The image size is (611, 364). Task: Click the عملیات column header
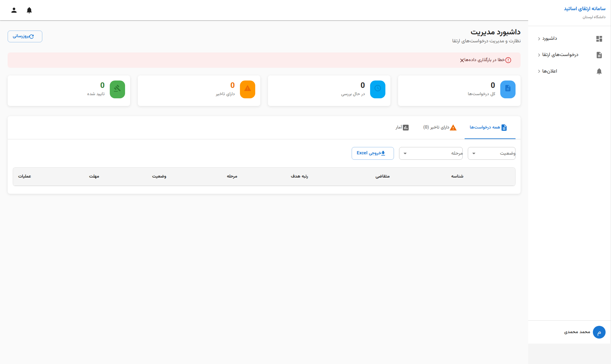(25, 176)
